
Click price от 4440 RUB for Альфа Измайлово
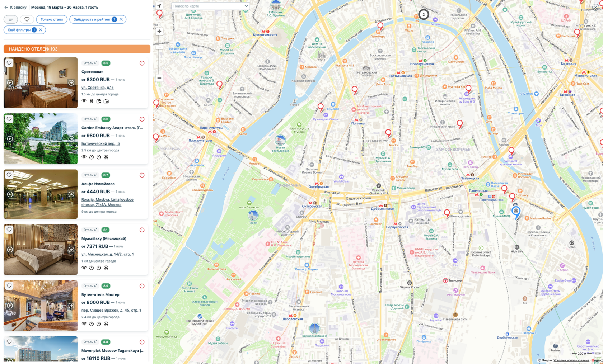point(95,192)
